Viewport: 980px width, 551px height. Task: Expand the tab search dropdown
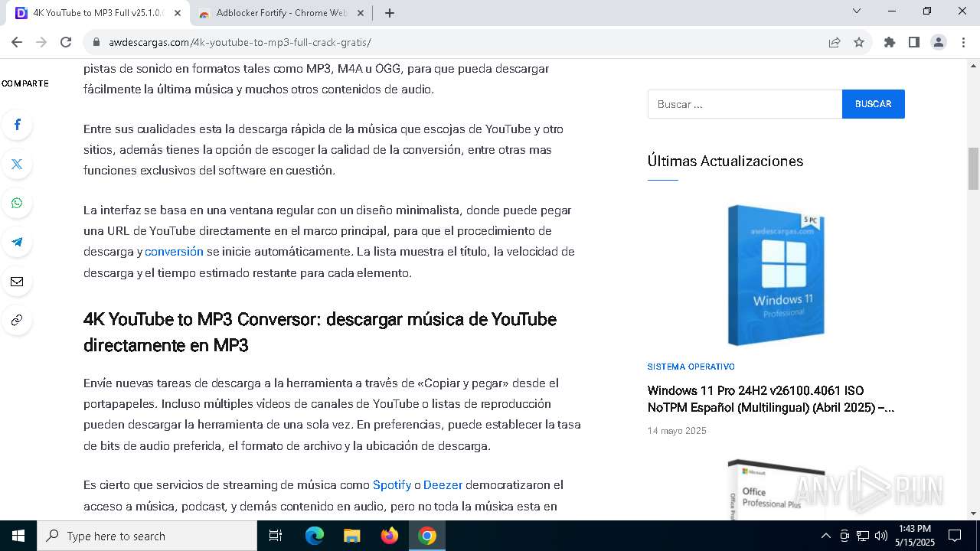point(857,11)
